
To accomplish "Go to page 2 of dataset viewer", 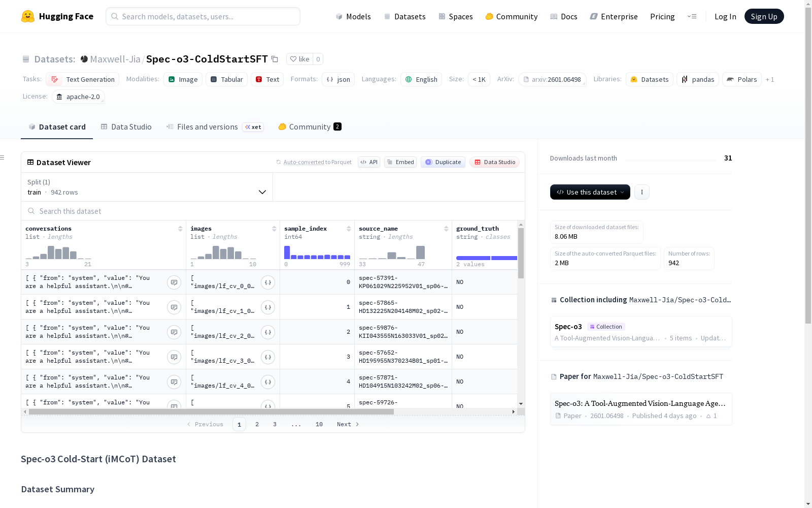I will [x=257, y=424].
